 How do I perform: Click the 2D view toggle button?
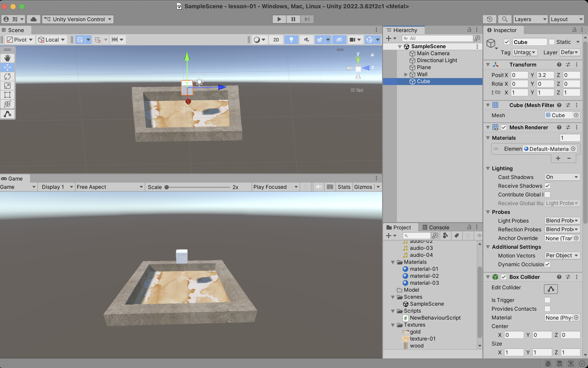(276, 40)
